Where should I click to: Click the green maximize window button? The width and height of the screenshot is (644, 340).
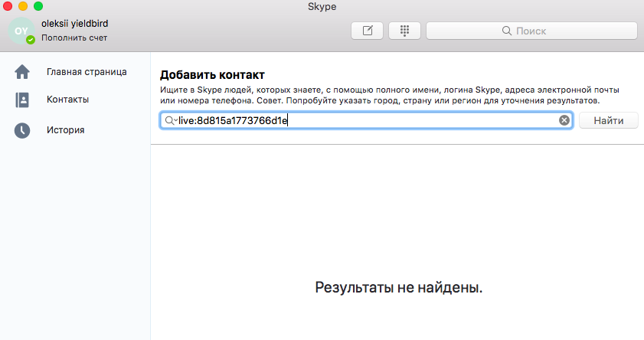(38, 6)
